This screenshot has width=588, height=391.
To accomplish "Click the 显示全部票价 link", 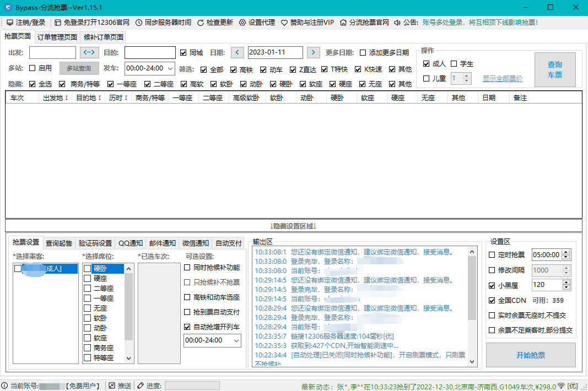I will click(x=502, y=79).
